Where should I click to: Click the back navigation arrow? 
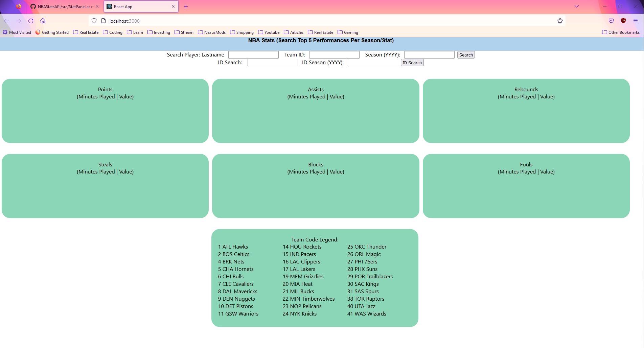click(6, 21)
